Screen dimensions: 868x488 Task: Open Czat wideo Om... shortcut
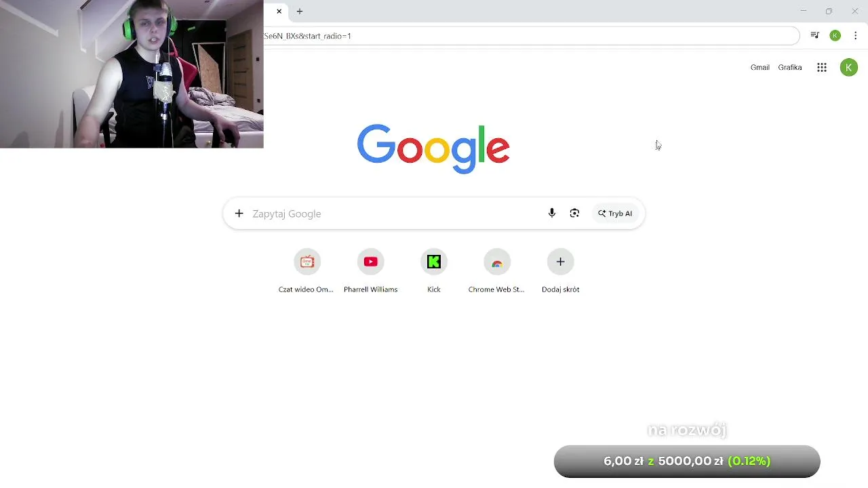click(x=307, y=262)
